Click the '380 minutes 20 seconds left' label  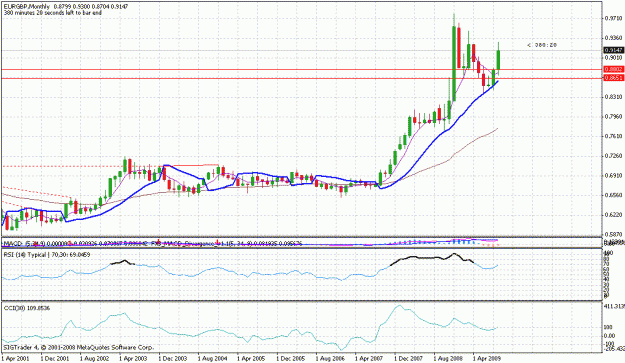point(53,13)
